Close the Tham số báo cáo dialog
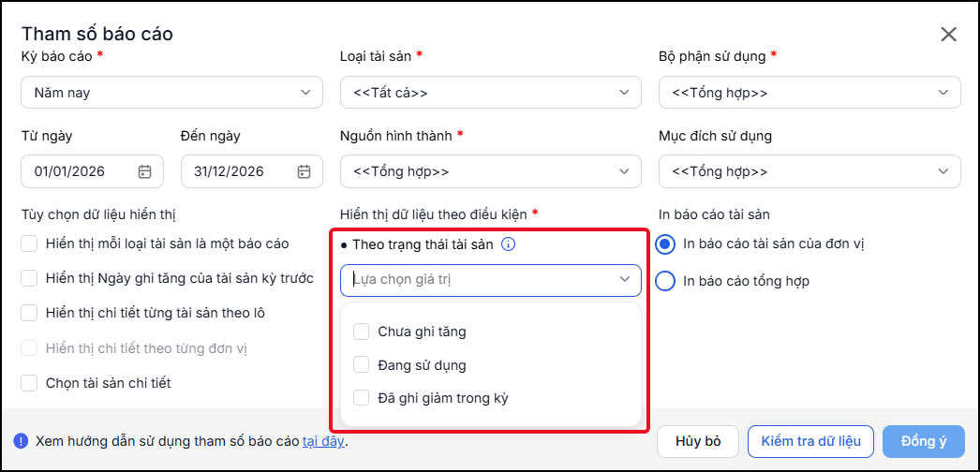Screen dimensions: 980x472 point(949,35)
